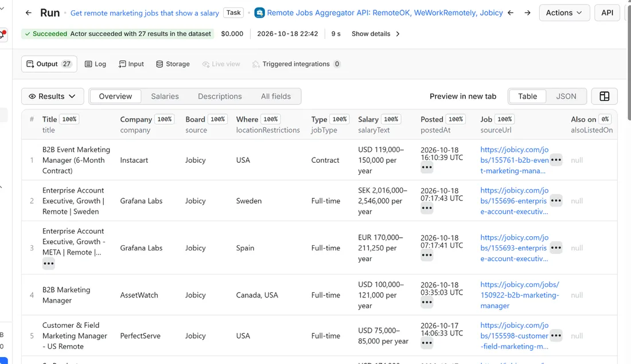631x364 pixels.
Task: Open the PerfectServe customer-field-marketing job link
Action: pos(515,335)
